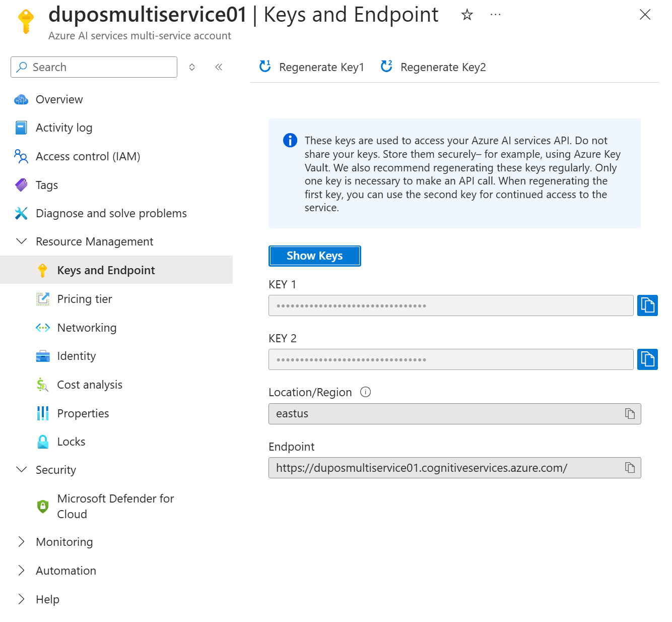
Task: Click 'Azure AI services multi-service account' subtitle
Action: tap(140, 36)
